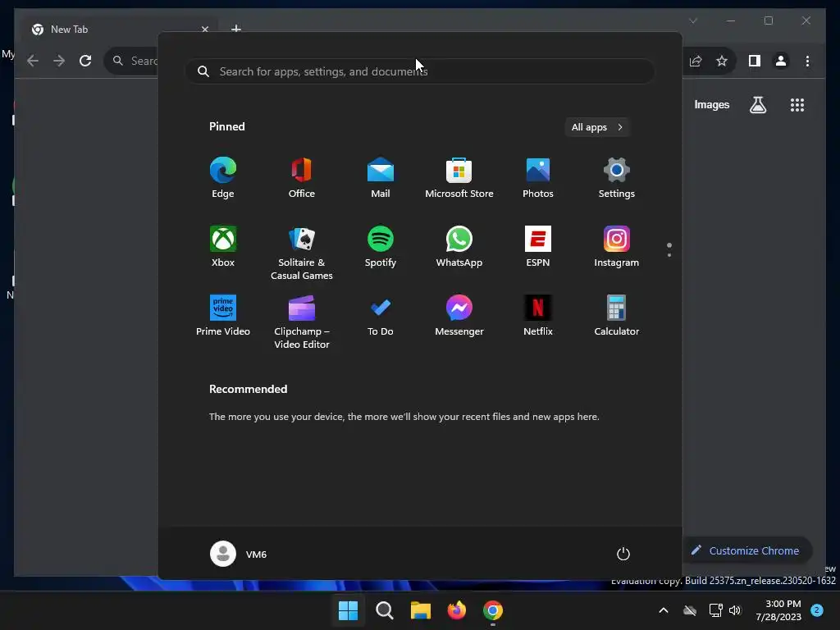Open Netflix
Screen dimensions: 840x630
tap(538, 316)
